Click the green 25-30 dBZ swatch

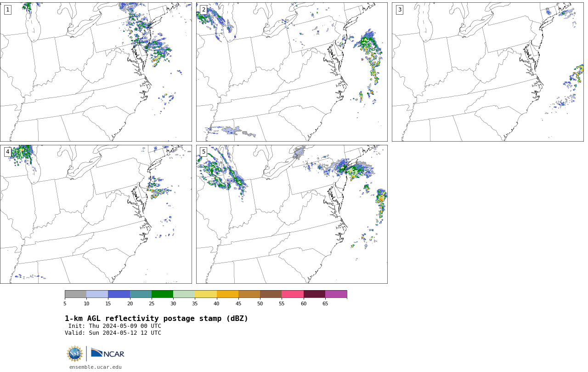162,294
